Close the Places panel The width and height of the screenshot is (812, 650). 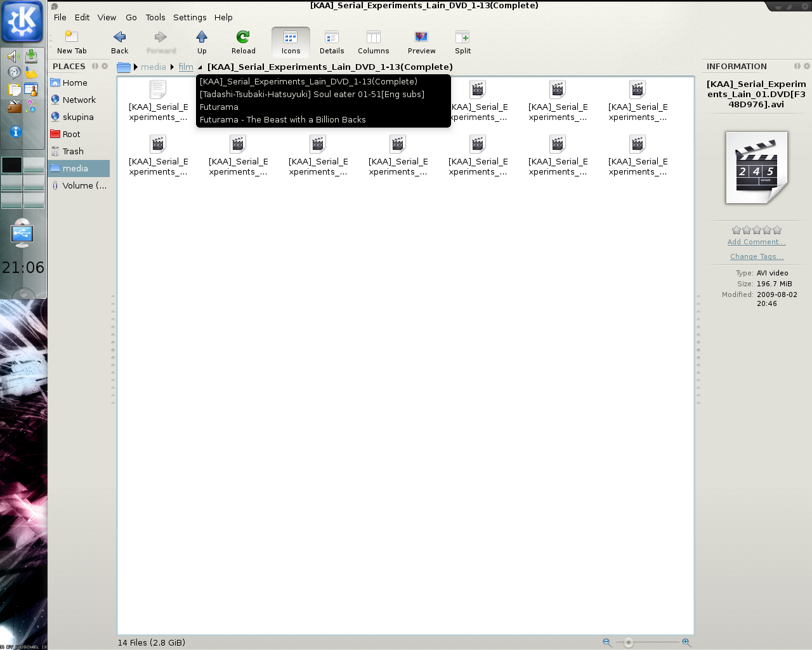[x=105, y=66]
